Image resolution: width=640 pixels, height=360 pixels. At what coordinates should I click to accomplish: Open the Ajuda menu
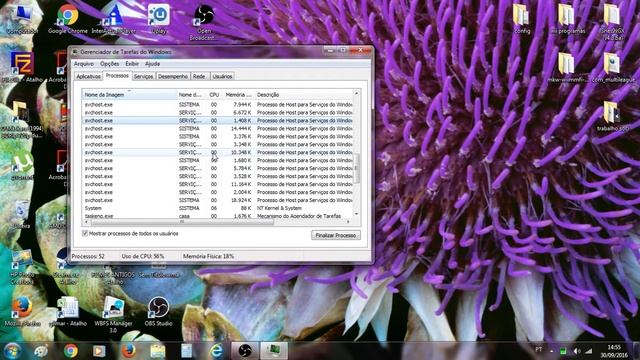coord(152,64)
